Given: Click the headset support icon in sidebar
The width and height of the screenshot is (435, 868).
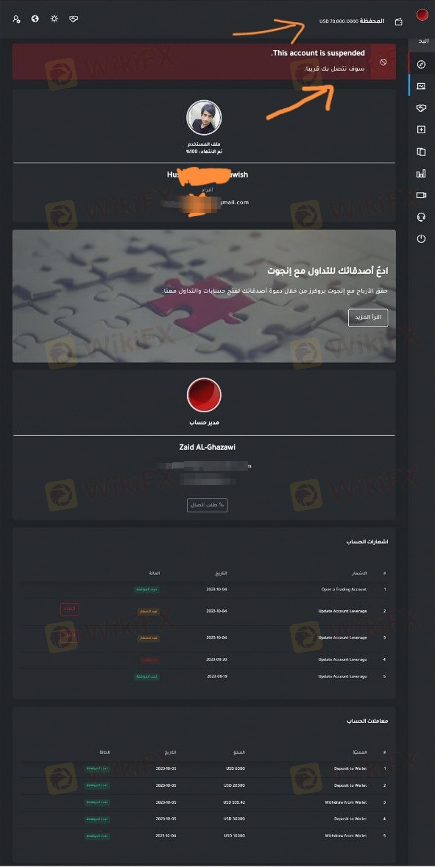Looking at the screenshot, I should pyautogui.click(x=421, y=218).
